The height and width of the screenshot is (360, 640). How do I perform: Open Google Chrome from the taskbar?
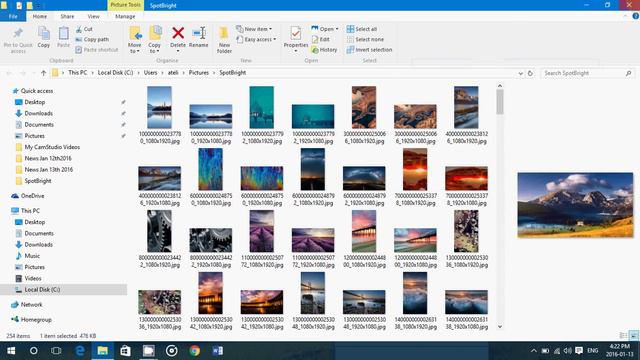194,350
